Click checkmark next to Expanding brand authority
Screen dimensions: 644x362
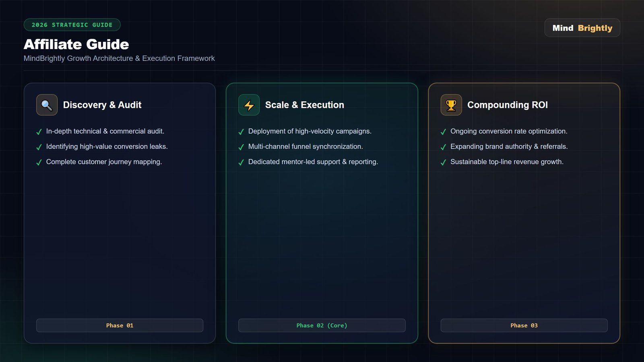(x=443, y=147)
